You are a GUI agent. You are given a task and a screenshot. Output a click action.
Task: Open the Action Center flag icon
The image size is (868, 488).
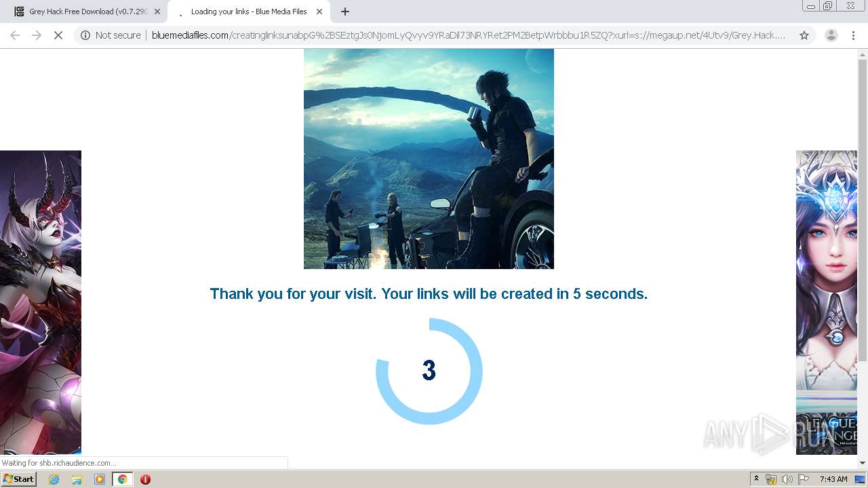(804, 479)
